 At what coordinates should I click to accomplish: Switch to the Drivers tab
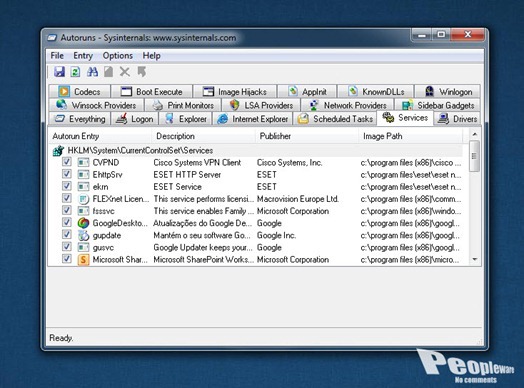tap(457, 119)
